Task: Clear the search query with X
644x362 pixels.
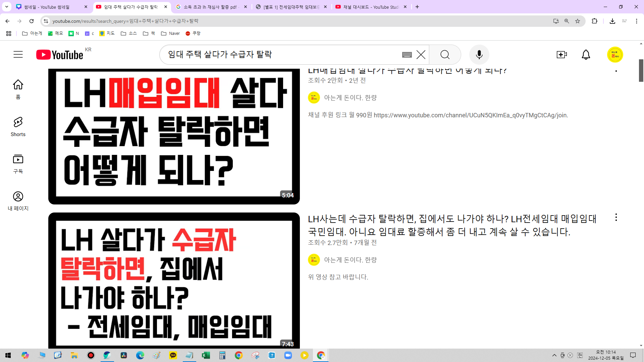Action: point(421,55)
